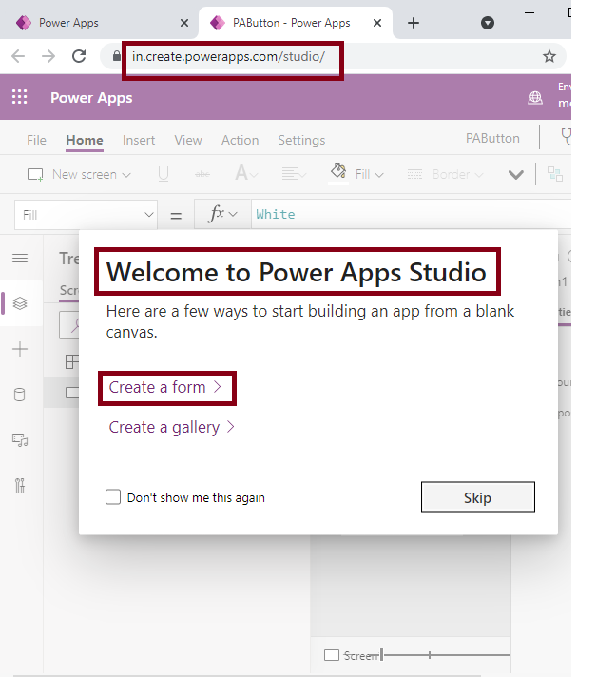Click the App checker stethoscope icon

click(x=566, y=136)
